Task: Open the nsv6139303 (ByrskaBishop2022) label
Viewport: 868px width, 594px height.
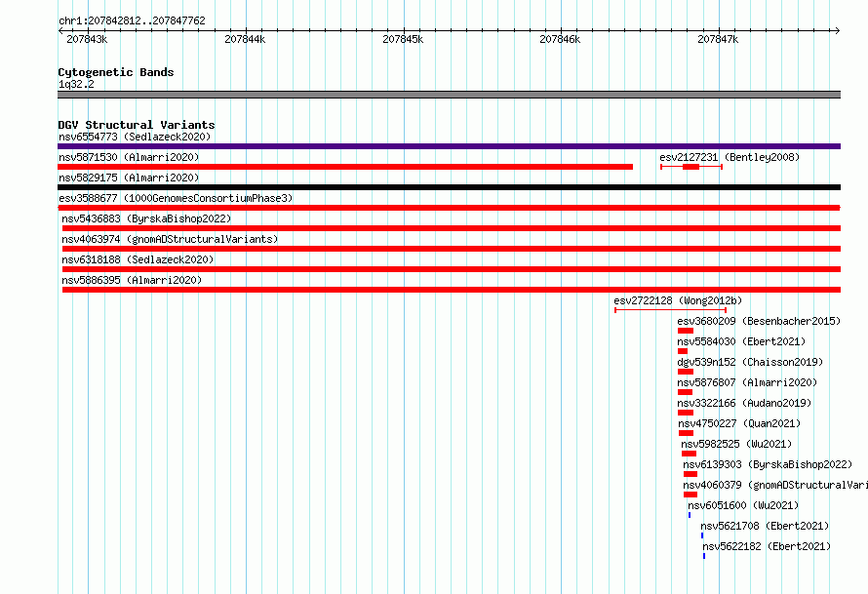Action: pos(768,464)
